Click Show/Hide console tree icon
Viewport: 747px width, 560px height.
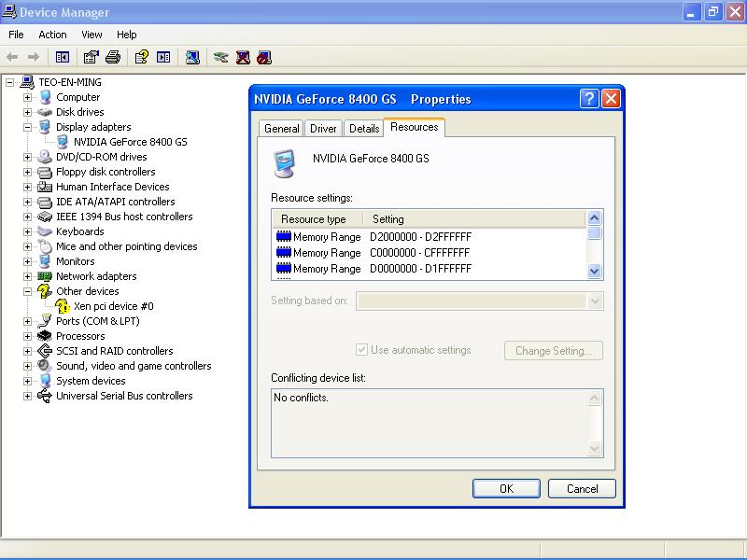point(63,57)
